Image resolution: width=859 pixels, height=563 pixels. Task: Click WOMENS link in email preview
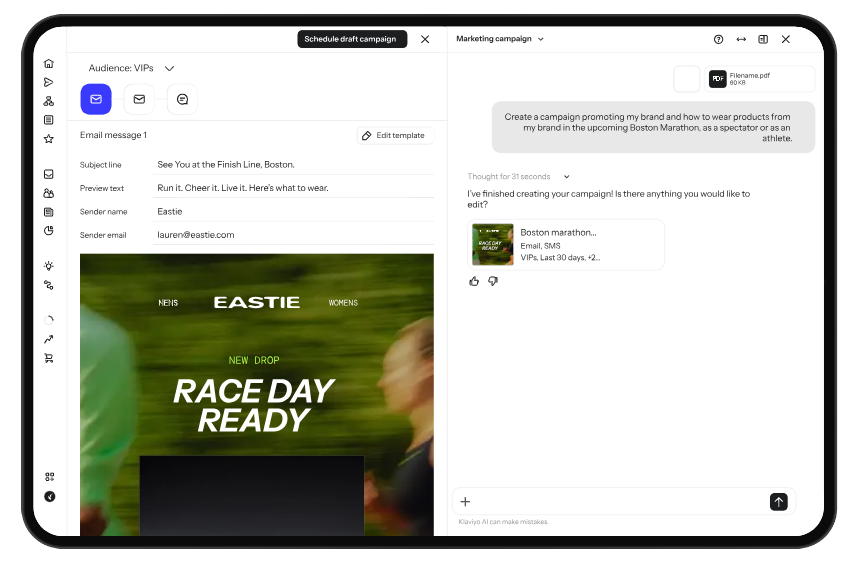[x=343, y=303]
